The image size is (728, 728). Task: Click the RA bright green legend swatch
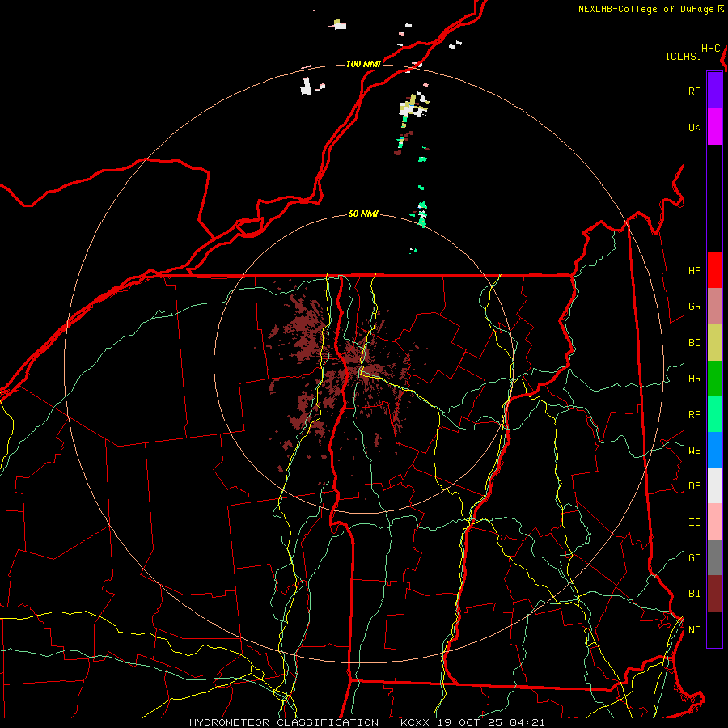coord(714,414)
